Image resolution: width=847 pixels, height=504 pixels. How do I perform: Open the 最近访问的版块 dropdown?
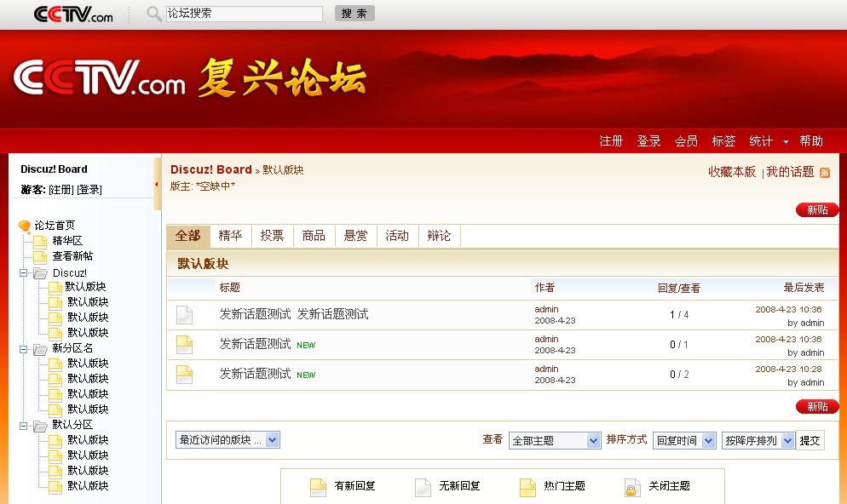click(x=228, y=440)
